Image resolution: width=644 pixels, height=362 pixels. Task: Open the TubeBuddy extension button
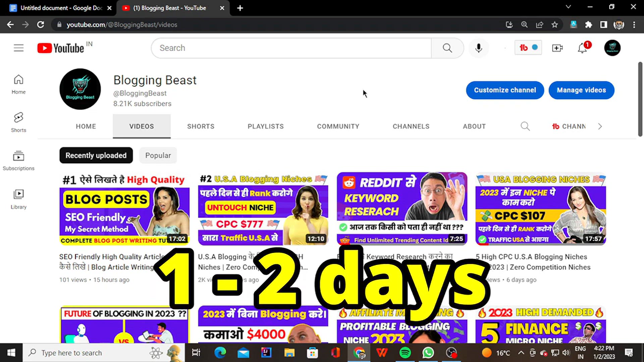528,48
